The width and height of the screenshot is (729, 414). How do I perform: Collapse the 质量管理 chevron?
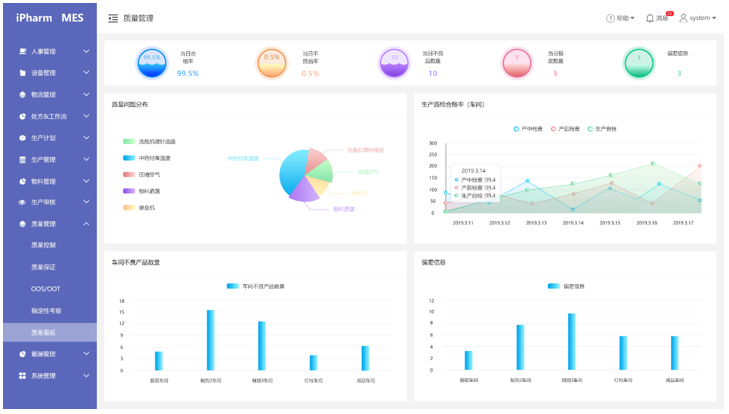coord(86,224)
